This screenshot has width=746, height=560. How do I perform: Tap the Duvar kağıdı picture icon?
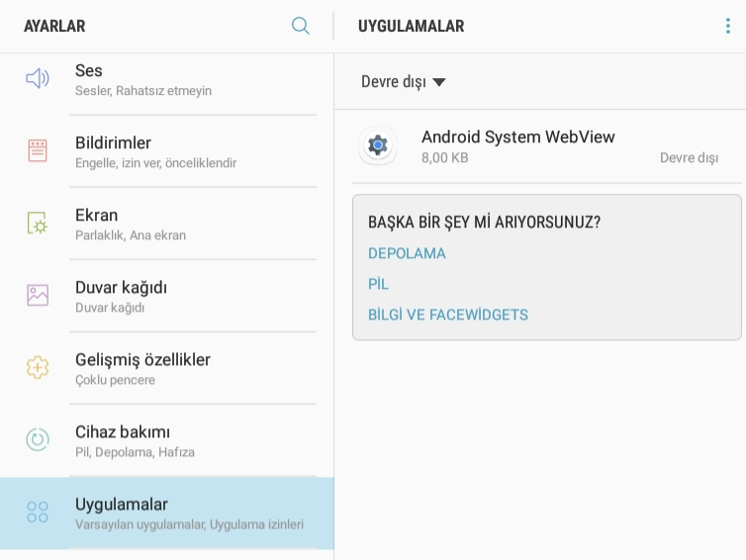click(38, 296)
